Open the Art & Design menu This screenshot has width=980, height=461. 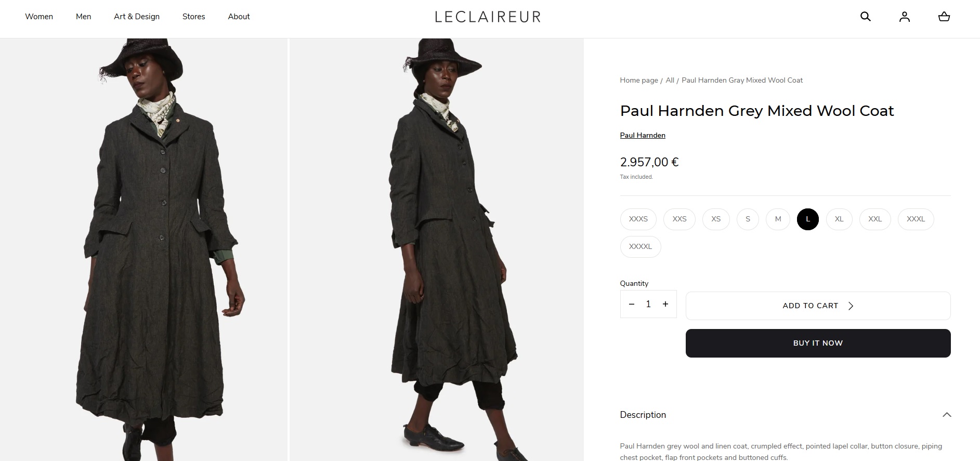tap(137, 17)
